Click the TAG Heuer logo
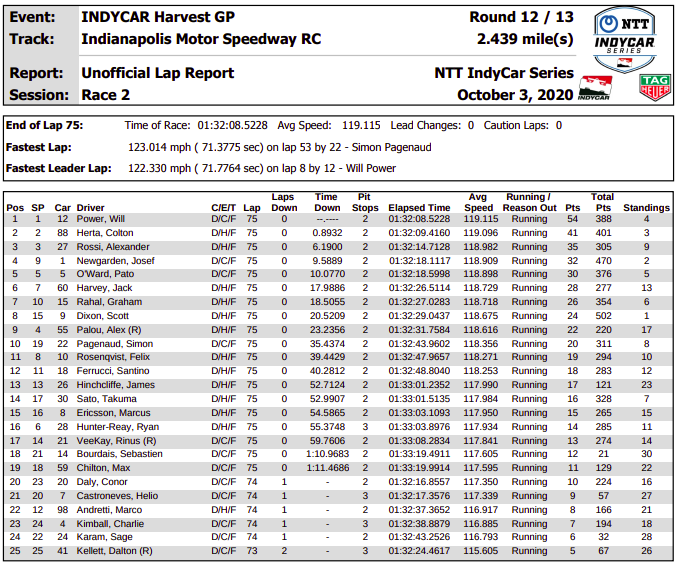 655,87
